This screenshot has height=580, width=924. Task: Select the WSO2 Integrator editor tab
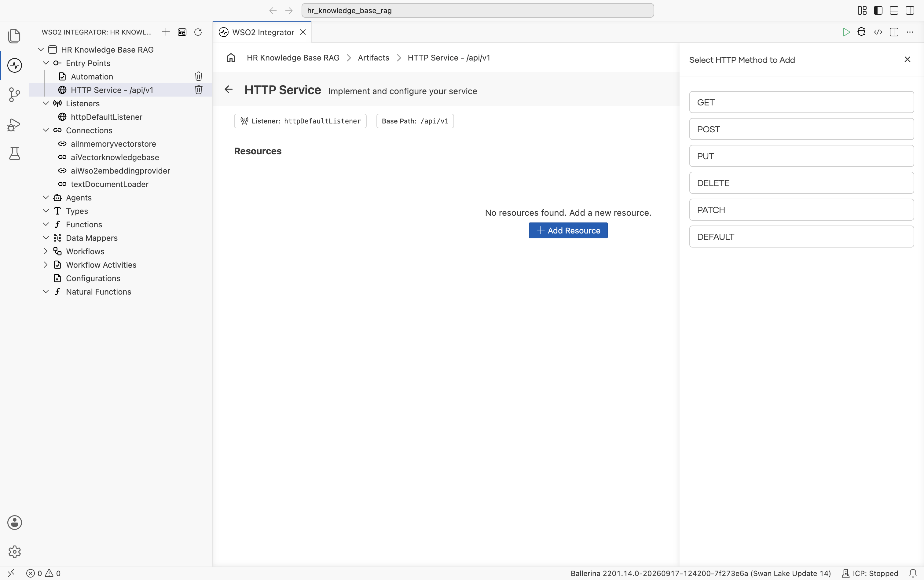coord(262,32)
